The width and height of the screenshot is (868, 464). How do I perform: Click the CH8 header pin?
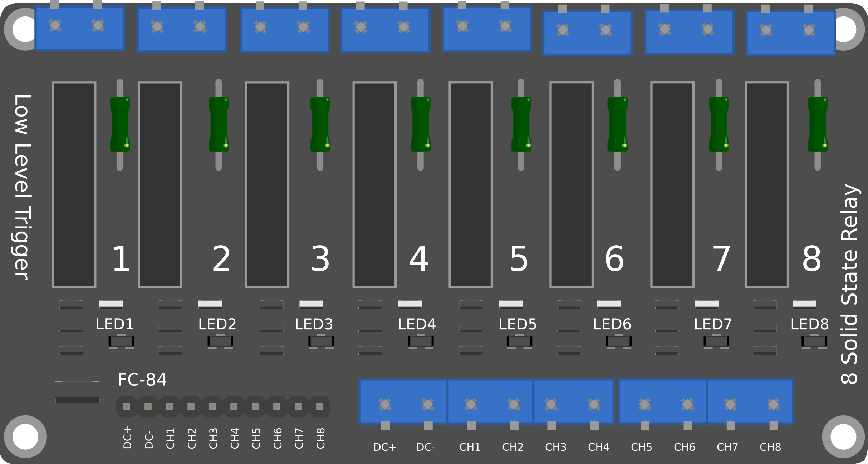(320, 406)
